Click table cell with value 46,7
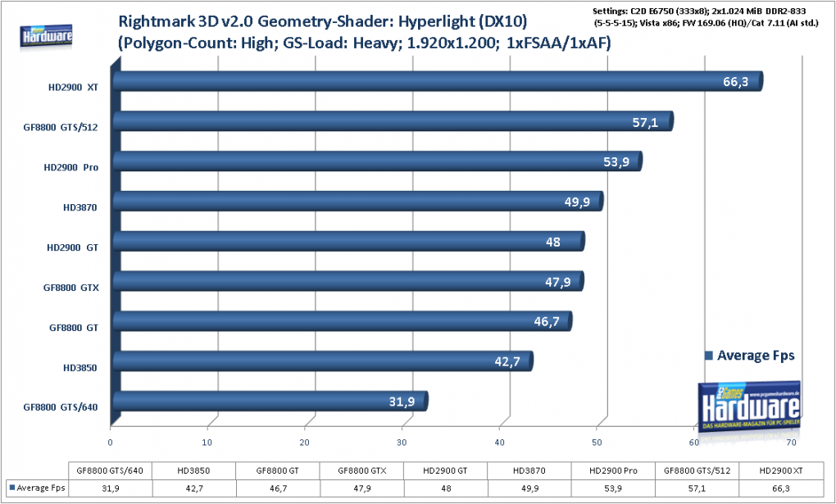The width and height of the screenshot is (836, 504). (277, 488)
